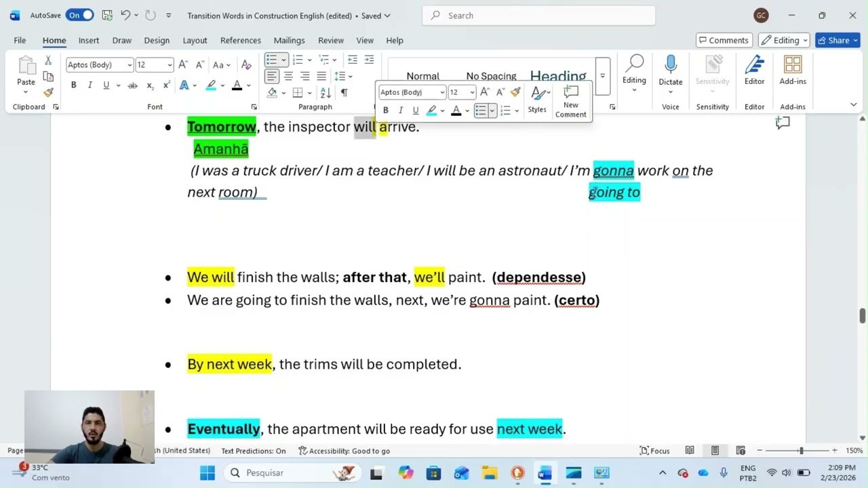Screen dimensions: 868x488
Task: Click Format Painter in the mini toolbar
Action: pos(515,92)
